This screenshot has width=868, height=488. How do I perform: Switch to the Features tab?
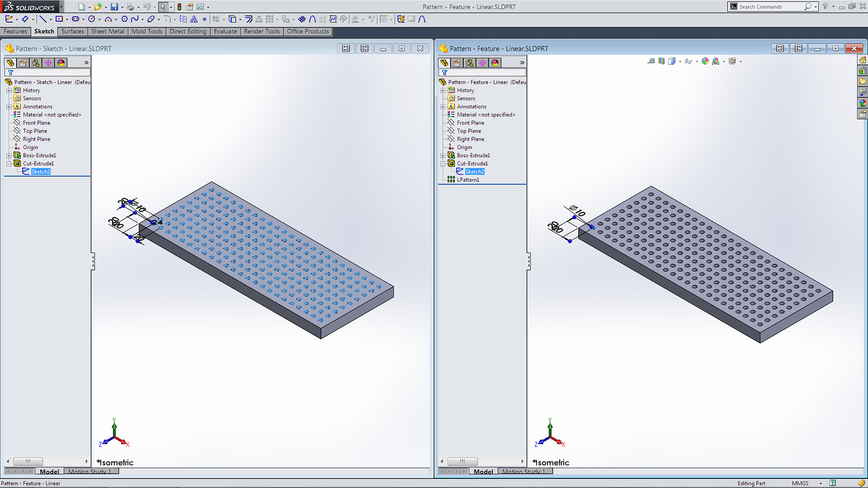point(15,31)
